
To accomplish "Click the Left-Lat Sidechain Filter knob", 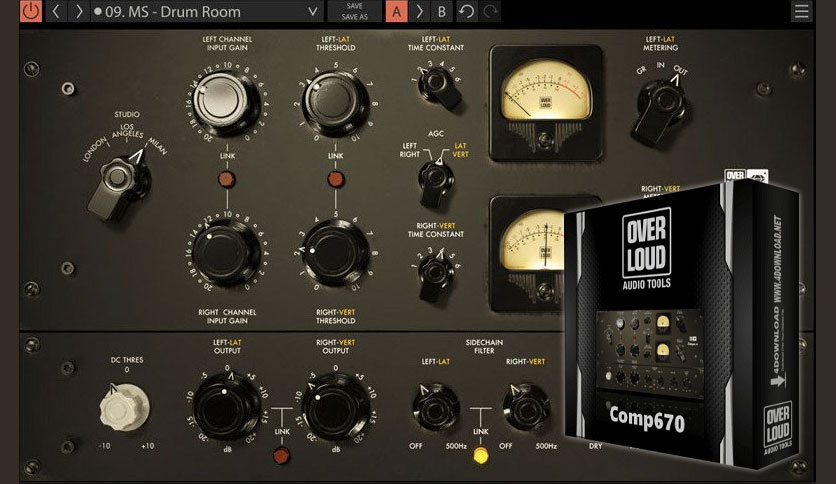I will point(436,408).
